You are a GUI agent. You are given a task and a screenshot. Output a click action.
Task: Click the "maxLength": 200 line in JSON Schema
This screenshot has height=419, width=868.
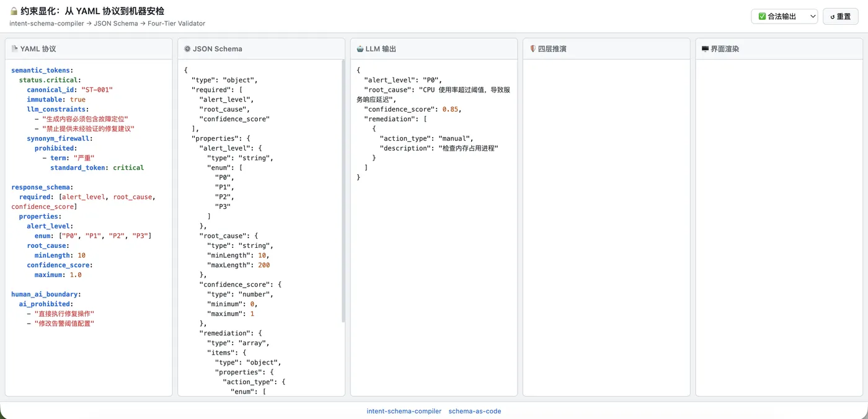(239, 265)
